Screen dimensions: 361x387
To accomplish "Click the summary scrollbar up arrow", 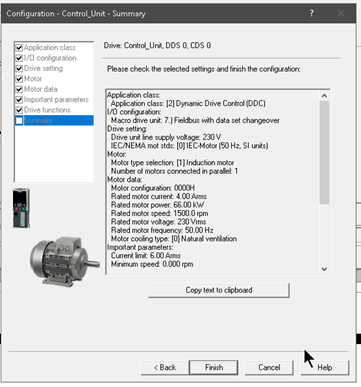I will click(x=324, y=96).
